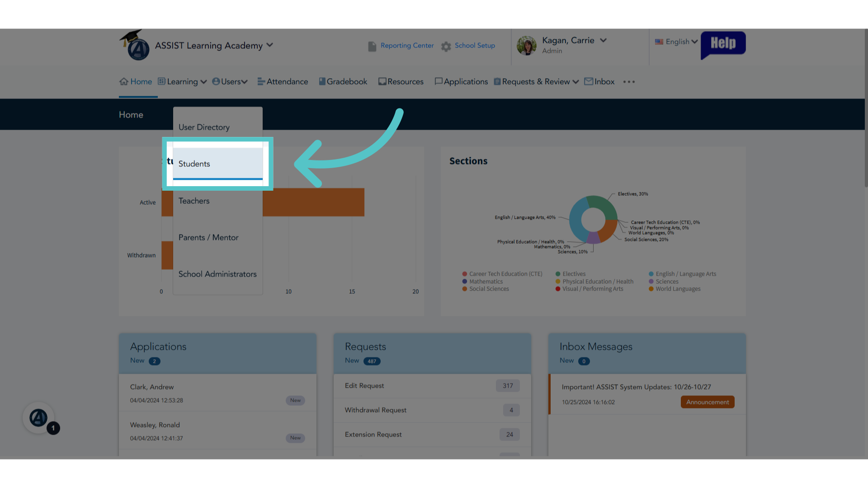Toggle the Sciences legend item
This screenshot has height=488, width=868.
[x=664, y=282]
